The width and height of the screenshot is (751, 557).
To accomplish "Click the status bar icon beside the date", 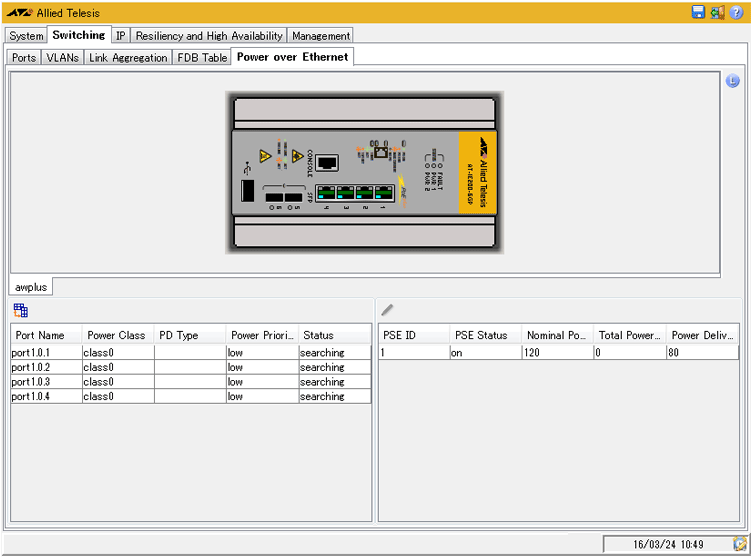I will pos(739,544).
